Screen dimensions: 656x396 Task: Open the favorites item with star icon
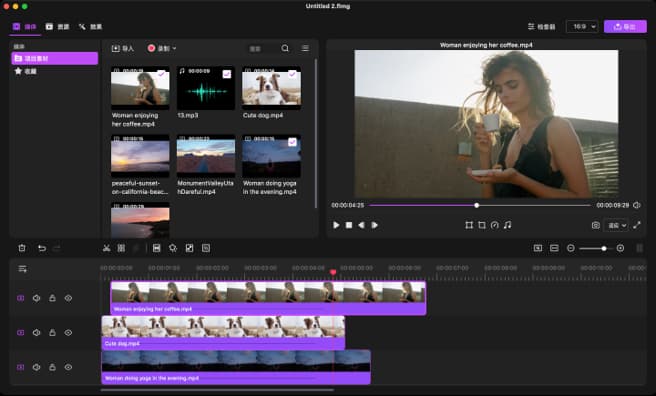click(26, 71)
